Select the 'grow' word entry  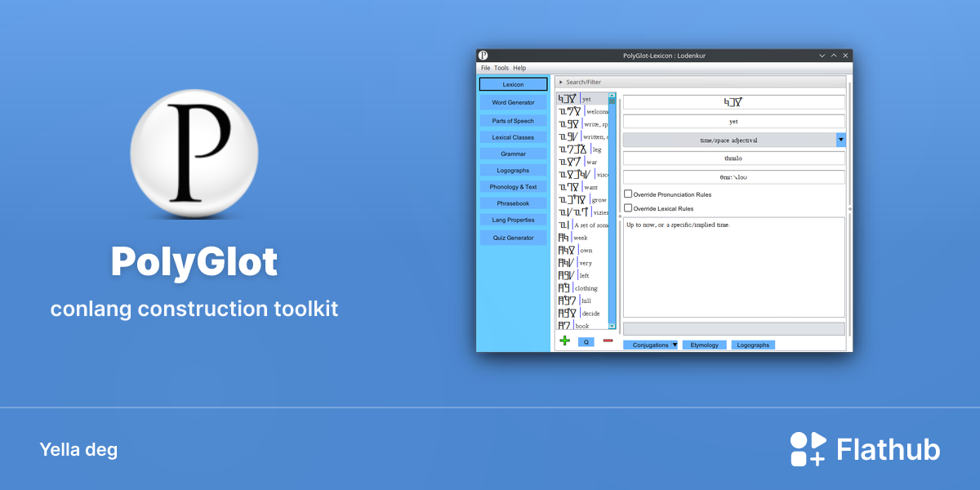(582, 199)
